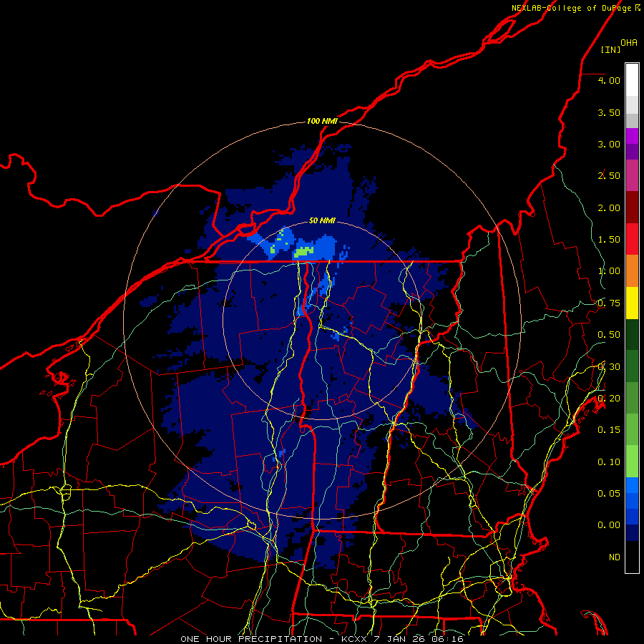
Task: Click the magenta legend swatch near 3.00
Action: click(x=632, y=136)
